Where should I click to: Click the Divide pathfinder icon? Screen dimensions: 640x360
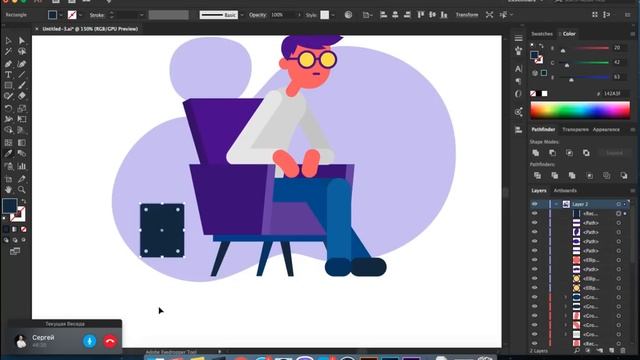point(538,176)
